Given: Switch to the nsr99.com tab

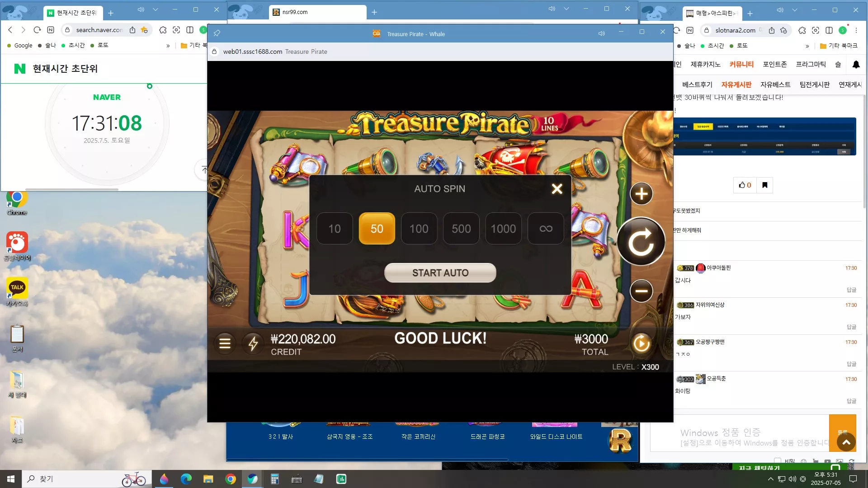Looking at the screenshot, I should pos(318,12).
